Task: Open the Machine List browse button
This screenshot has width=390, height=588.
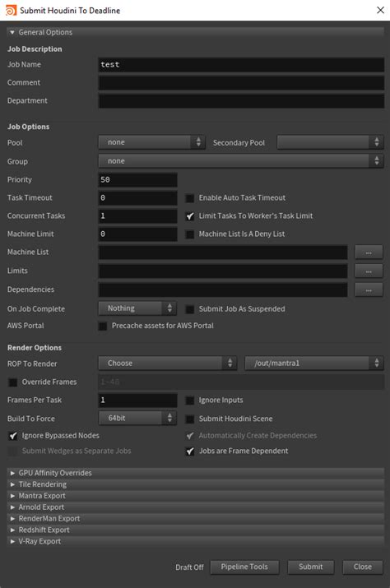Action: point(369,252)
